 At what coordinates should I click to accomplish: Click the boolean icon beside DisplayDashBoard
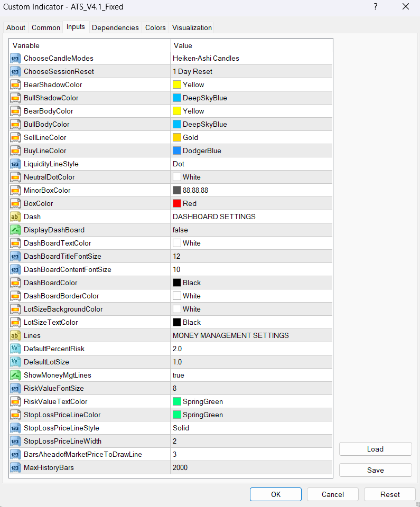point(15,230)
